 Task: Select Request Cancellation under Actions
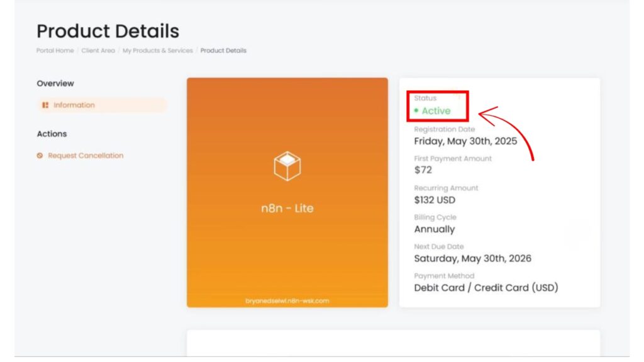coord(86,156)
